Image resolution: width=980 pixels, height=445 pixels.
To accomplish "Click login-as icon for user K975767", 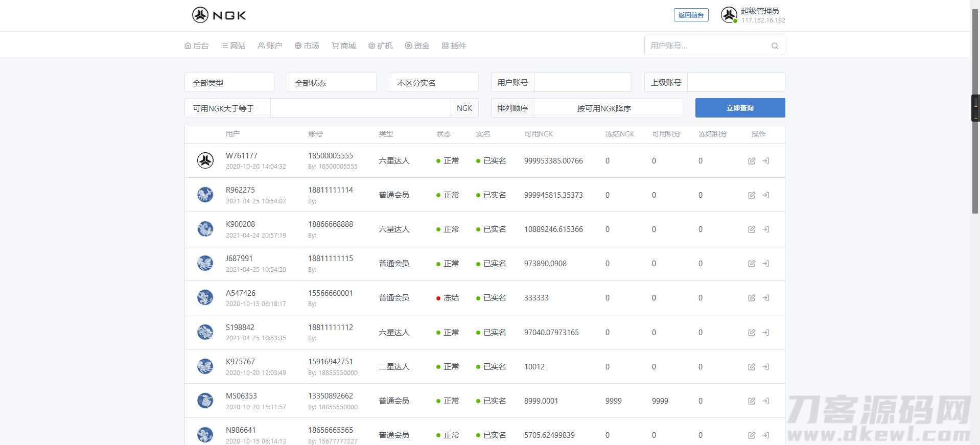I will (x=766, y=367).
